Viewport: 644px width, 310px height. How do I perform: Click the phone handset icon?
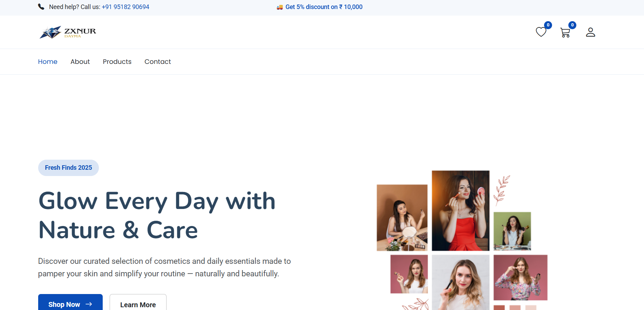tap(41, 7)
